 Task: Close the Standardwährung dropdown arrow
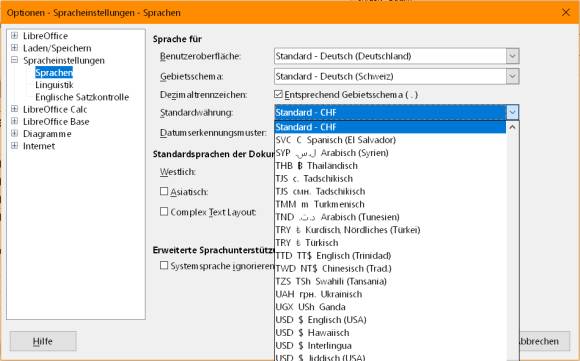(x=512, y=112)
